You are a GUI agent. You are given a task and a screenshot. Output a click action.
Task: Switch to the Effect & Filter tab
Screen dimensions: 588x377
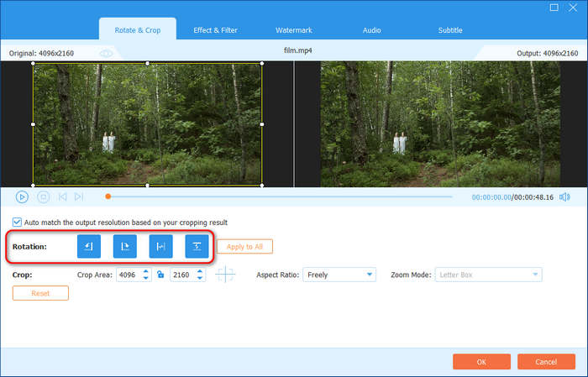[x=215, y=30]
